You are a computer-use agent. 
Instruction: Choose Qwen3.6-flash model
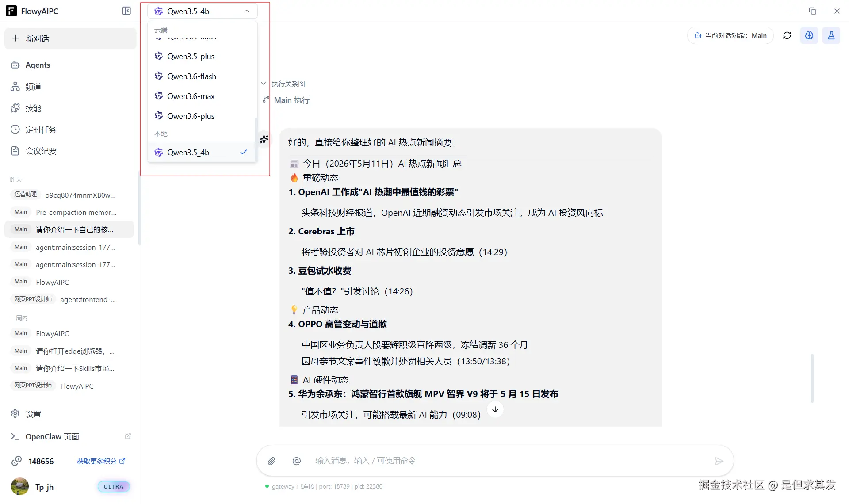click(x=202, y=76)
